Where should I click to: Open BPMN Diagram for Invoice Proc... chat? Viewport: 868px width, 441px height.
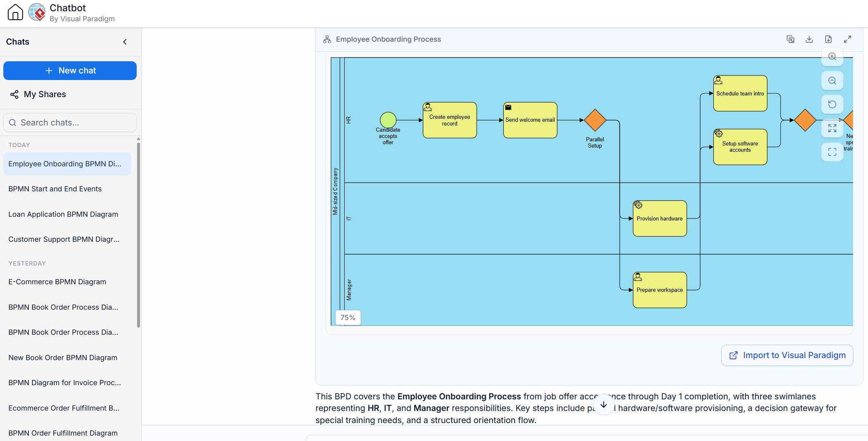[67, 383]
